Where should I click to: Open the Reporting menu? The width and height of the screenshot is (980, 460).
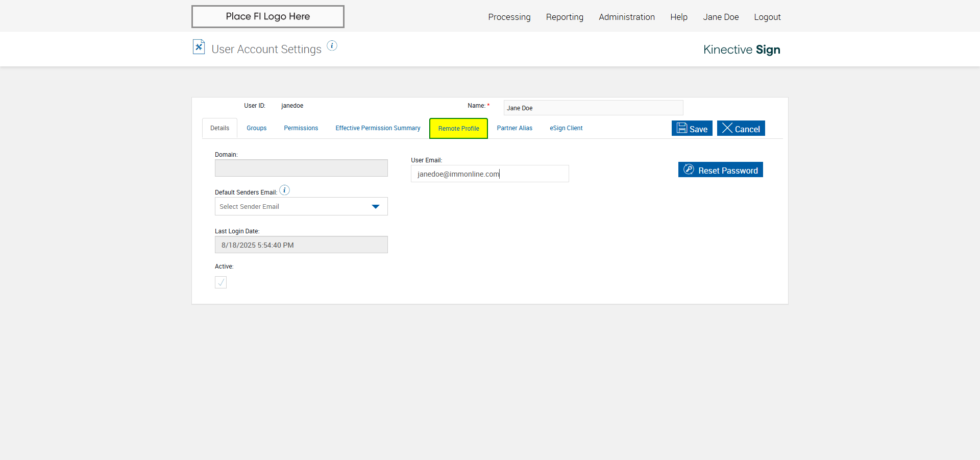point(565,17)
